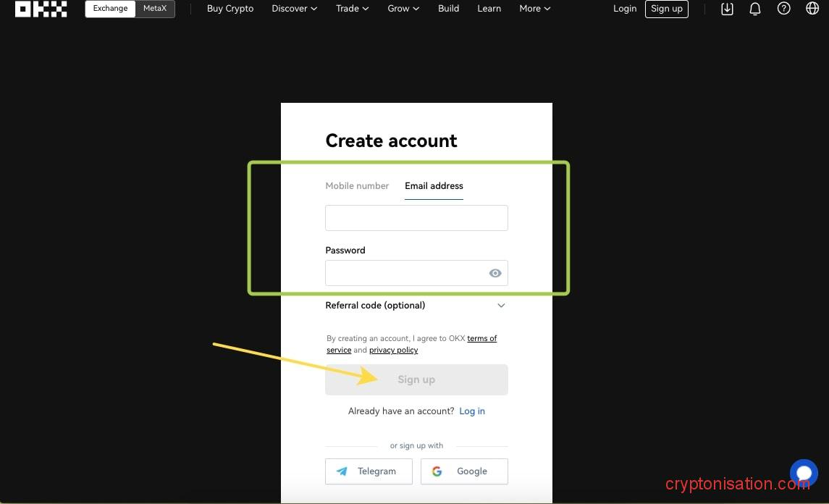Open the help question mark icon

[x=783, y=9]
